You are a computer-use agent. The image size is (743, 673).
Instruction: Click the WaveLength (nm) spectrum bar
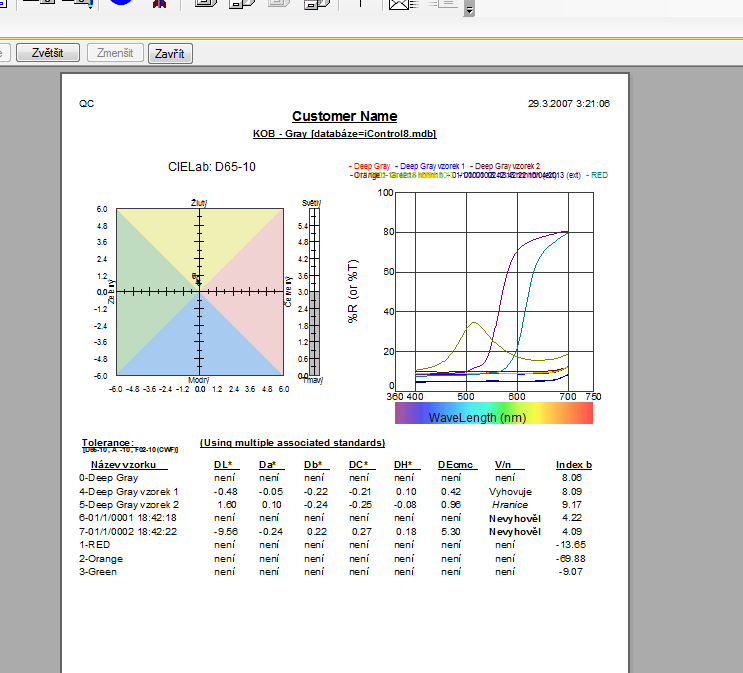[x=494, y=413]
